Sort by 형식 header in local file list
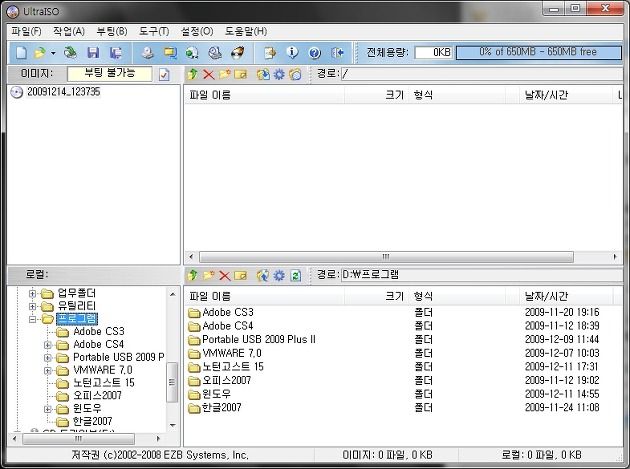This screenshot has width=630, height=469. (456, 297)
